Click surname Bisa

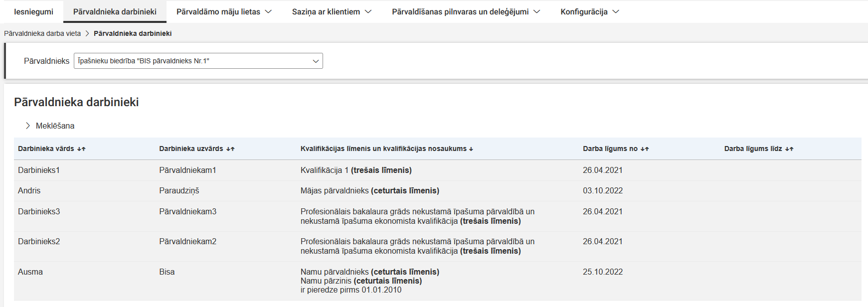[167, 272]
